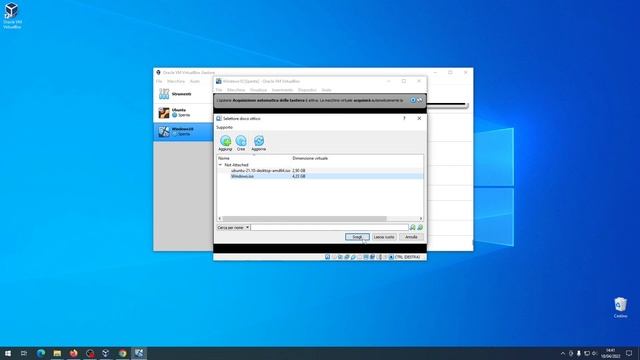Open Inserimento menu in VM window

(282, 90)
